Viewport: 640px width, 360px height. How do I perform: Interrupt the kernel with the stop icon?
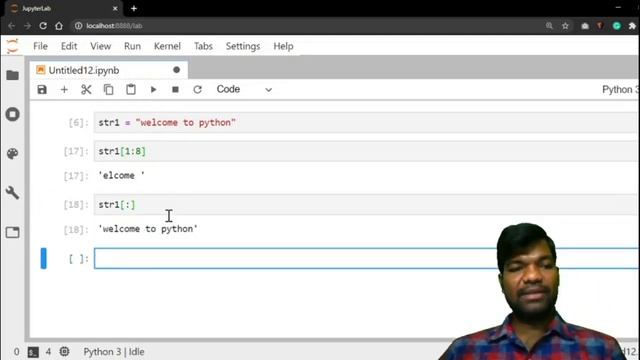(176, 89)
